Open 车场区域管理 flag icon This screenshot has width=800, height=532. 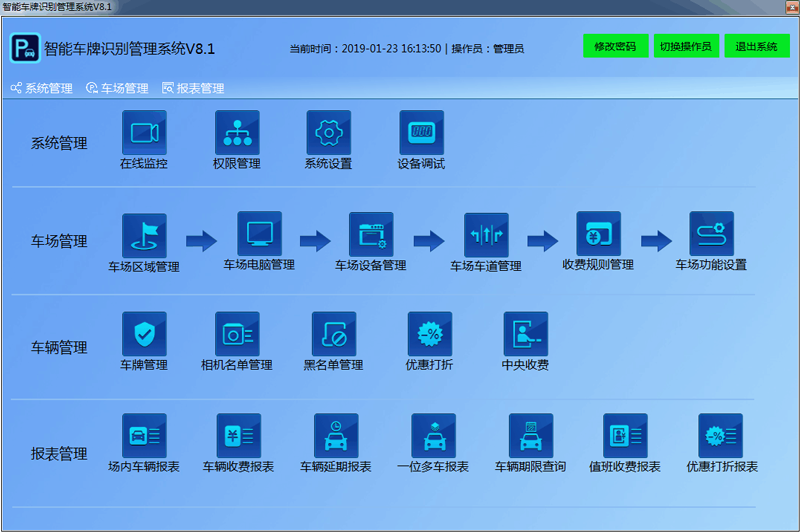144,235
